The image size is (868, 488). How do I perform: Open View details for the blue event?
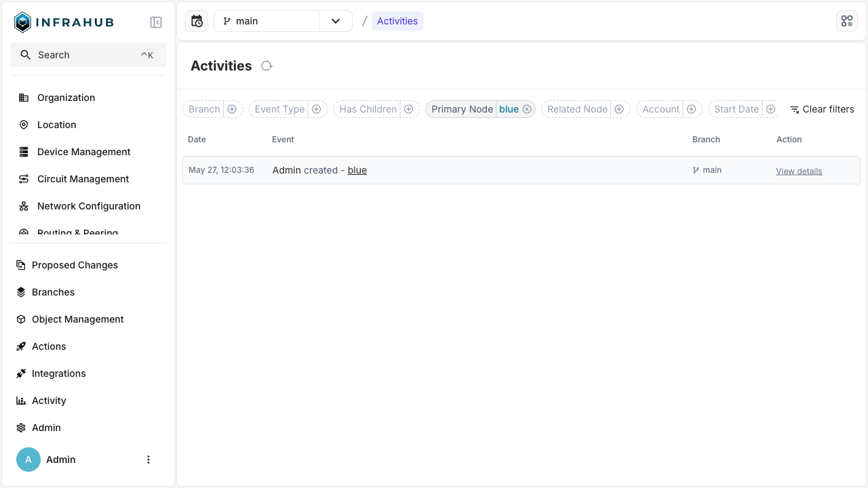click(799, 170)
